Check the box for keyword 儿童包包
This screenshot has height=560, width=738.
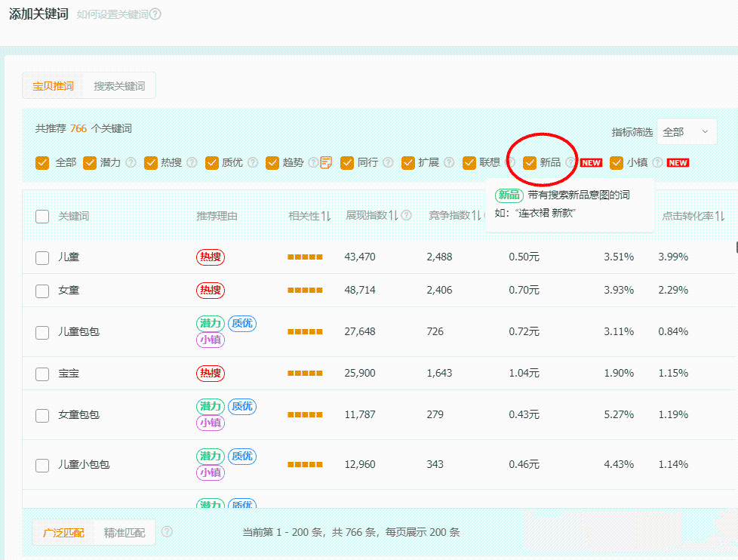pos(42,332)
